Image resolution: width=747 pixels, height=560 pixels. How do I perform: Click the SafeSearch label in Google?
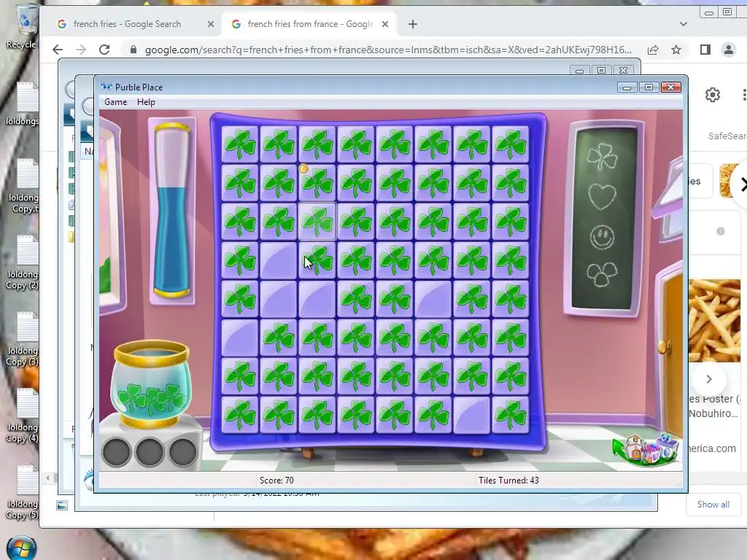point(727,136)
